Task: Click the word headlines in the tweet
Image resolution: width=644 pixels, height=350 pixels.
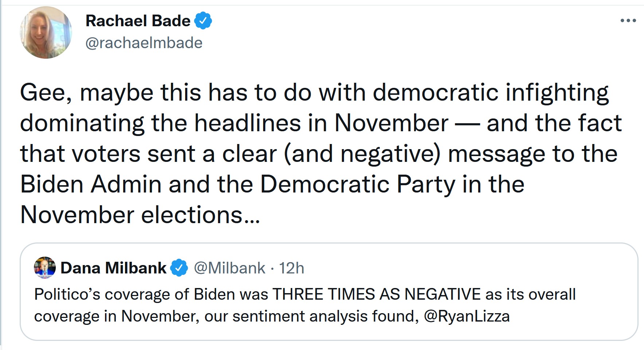Action: click(247, 123)
